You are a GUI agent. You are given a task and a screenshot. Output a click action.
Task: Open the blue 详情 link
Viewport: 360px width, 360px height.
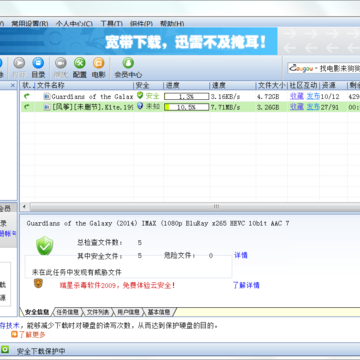(x=241, y=255)
